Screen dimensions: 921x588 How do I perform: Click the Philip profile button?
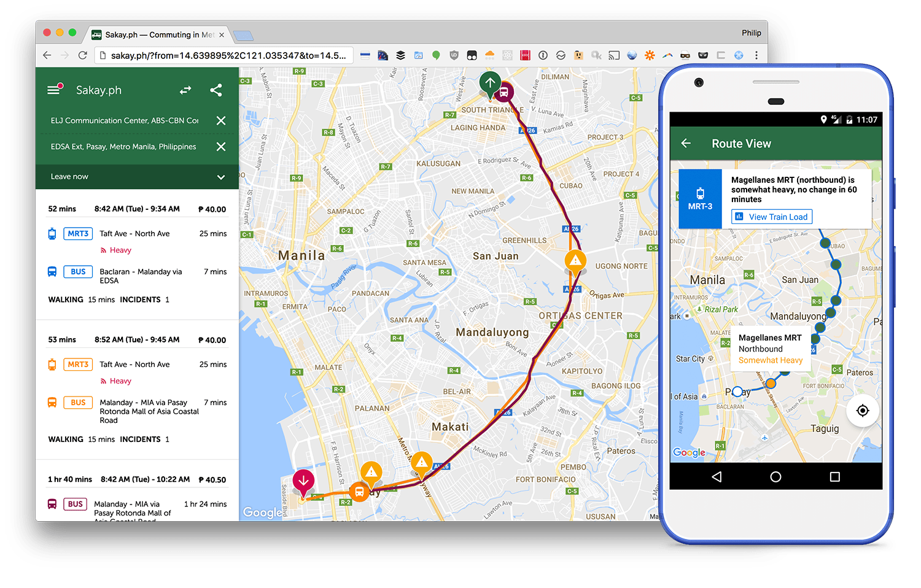pyautogui.click(x=751, y=33)
